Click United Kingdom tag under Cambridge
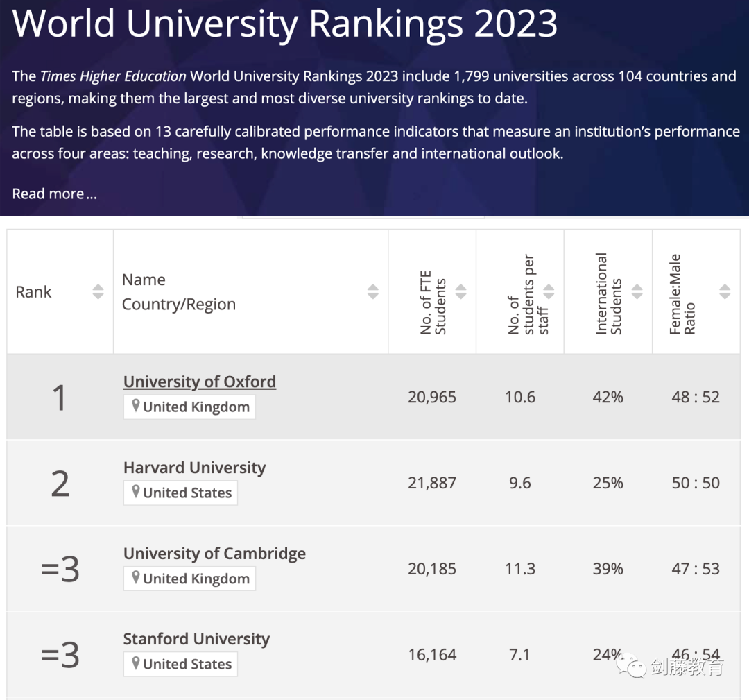Screen dimensions: 749x700 189,579
